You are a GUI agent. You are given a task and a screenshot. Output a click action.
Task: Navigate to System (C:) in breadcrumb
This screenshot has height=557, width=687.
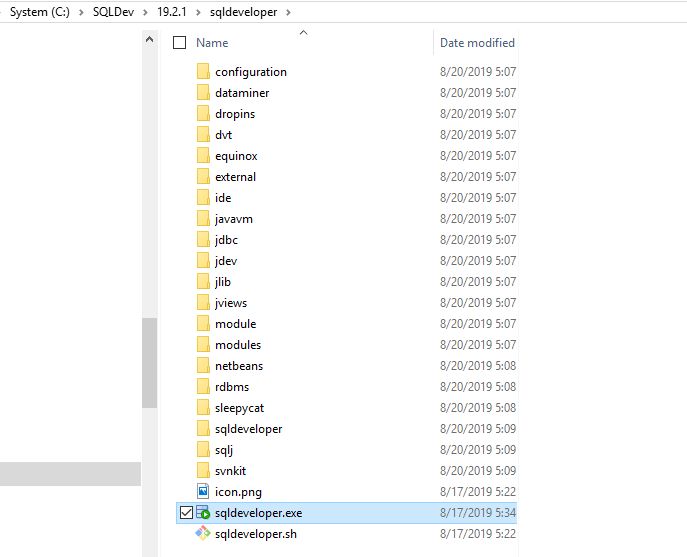click(x=39, y=12)
